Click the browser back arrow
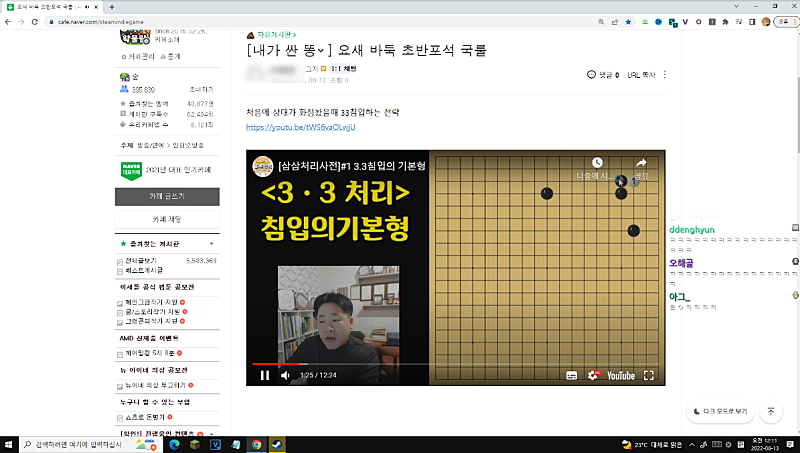Screen dimensions: 800x453 [8, 22]
